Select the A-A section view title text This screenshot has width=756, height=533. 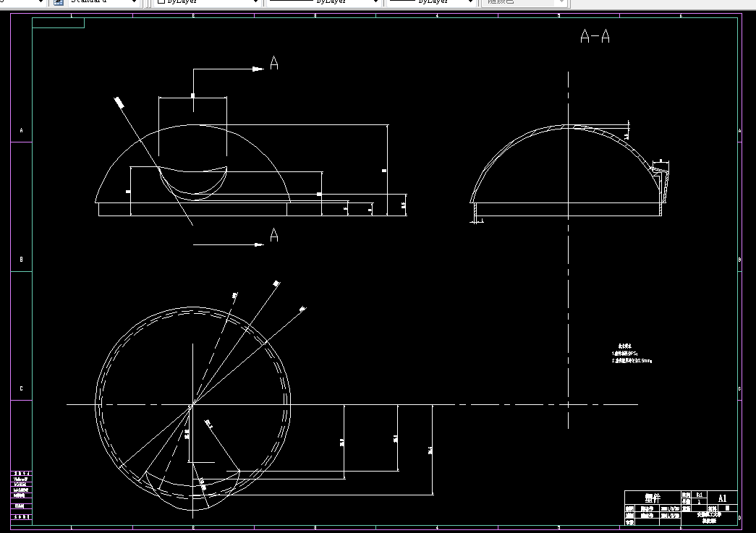pos(595,36)
